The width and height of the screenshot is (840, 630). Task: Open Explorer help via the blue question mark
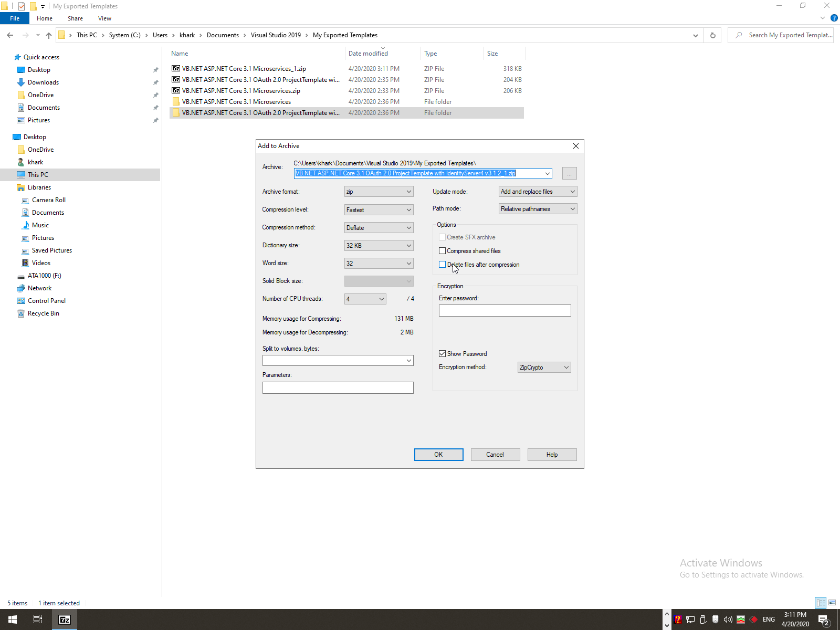834,18
